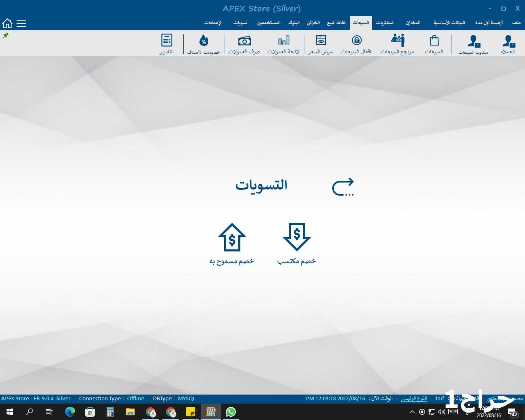Click the back arrow beside التسويات
The height and width of the screenshot is (420, 525).
(343, 187)
